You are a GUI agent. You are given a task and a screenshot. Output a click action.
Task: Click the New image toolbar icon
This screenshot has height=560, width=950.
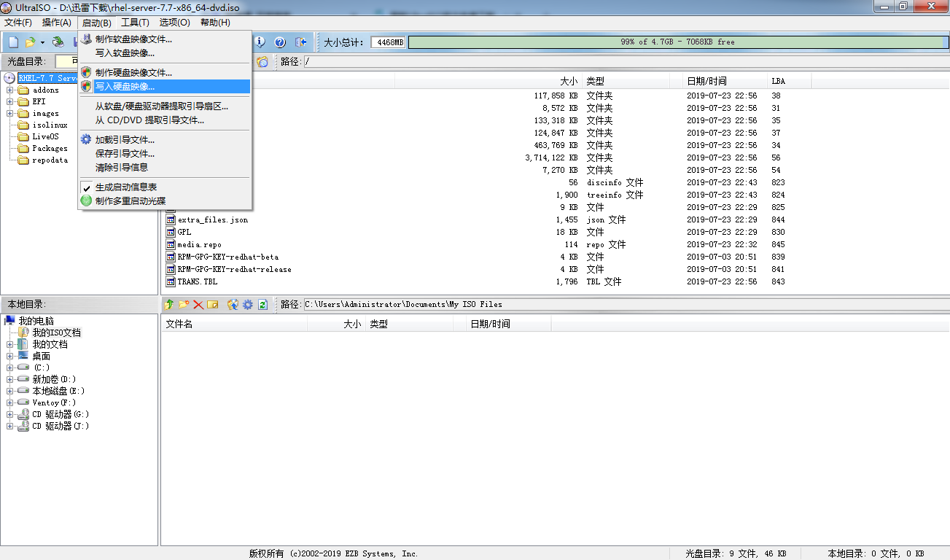click(x=13, y=42)
